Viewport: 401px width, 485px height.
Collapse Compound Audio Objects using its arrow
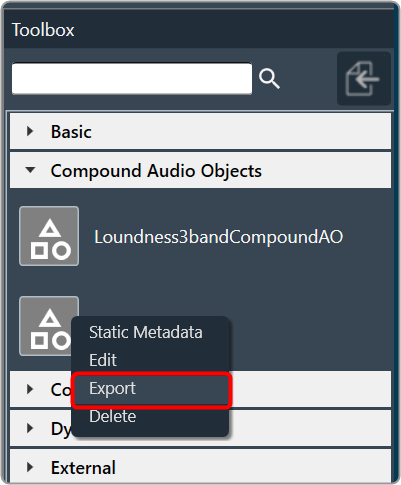(30, 170)
